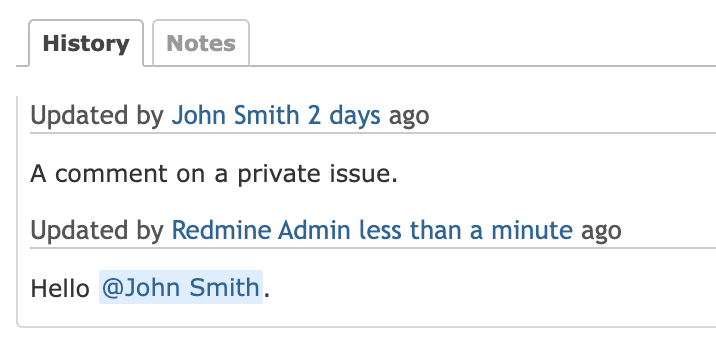Click the separator line below Redmine Admin's header

click(373, 248)
